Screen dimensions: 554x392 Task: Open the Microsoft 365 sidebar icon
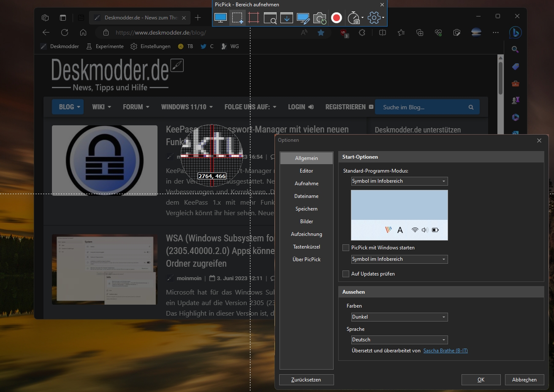pos(515,117)
